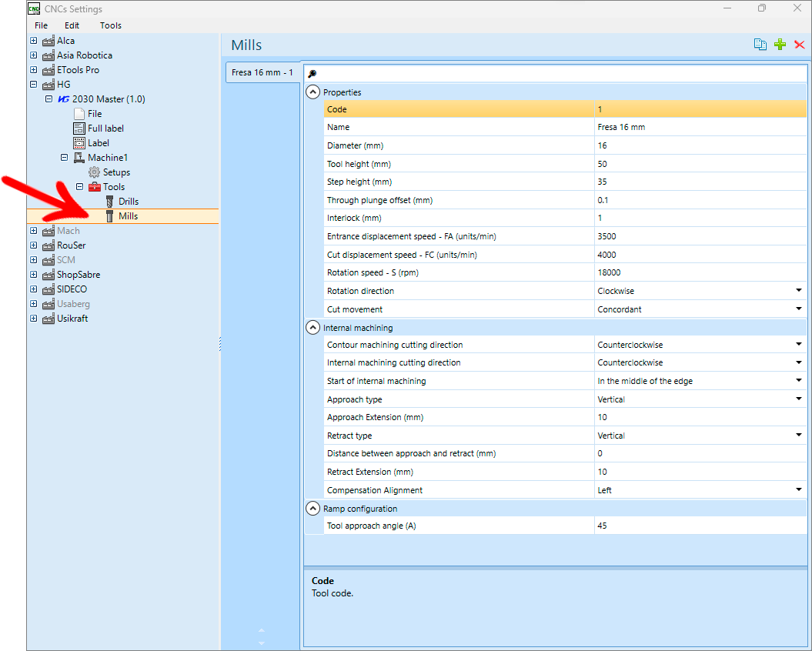Screen dimensions: 812x651
Task: Select the Full label tree item
Action: pyautogui.click(x=105, y=129)
